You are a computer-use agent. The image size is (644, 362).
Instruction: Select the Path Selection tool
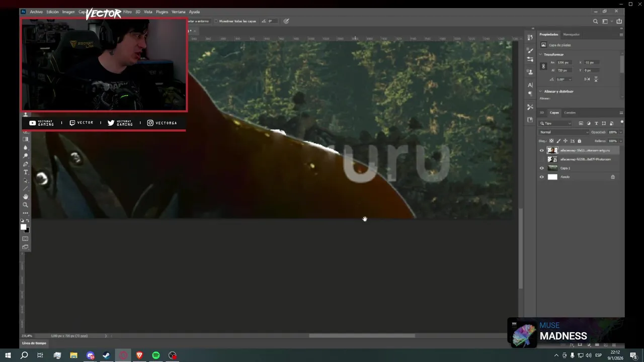26,180
